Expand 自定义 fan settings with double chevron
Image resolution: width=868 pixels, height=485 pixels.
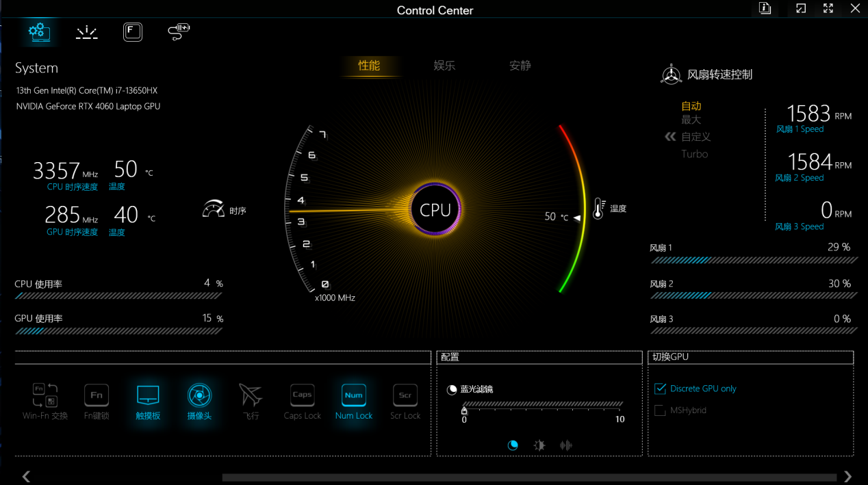click(x=671, y=137)
